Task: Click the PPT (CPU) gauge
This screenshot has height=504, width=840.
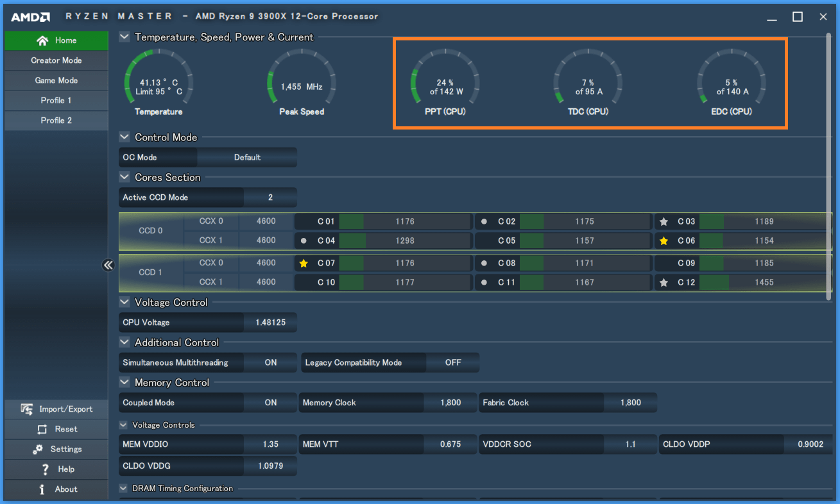Action: [x=445, y=81]
